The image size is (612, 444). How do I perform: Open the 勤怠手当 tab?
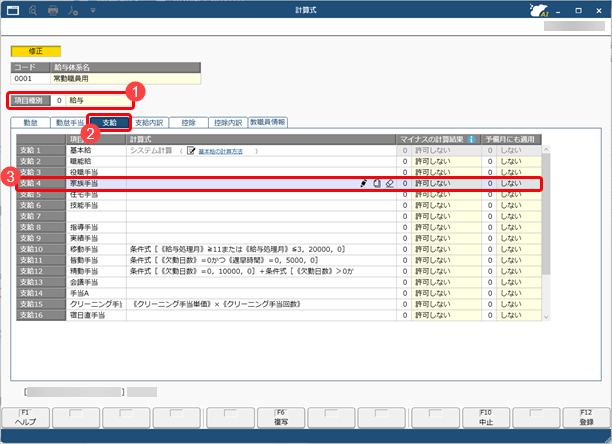(x=70, y=122)
